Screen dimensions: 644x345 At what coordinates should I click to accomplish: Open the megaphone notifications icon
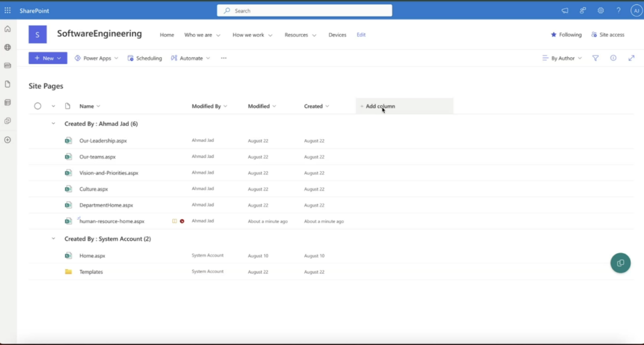click(x=565, y=11)
